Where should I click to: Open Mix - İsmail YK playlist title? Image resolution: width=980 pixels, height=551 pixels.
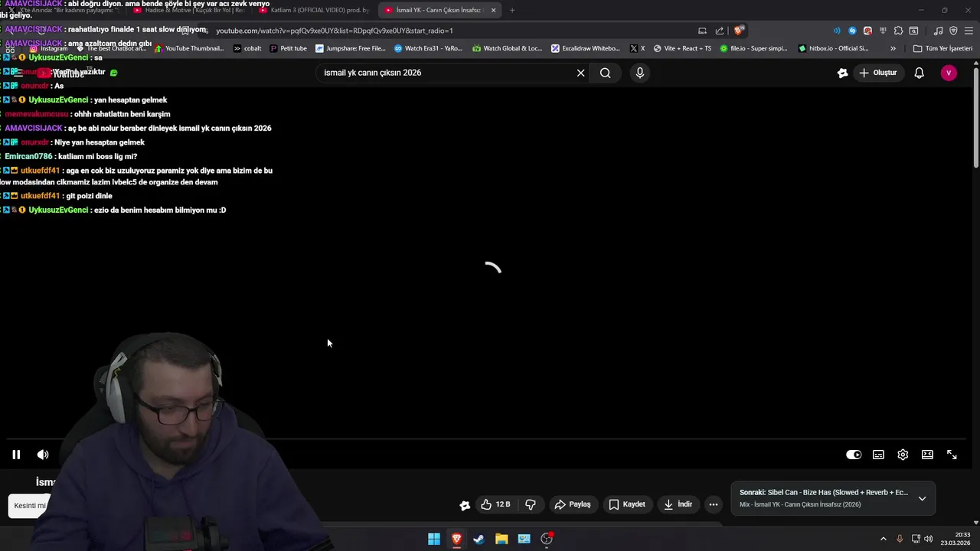[799, 504]
